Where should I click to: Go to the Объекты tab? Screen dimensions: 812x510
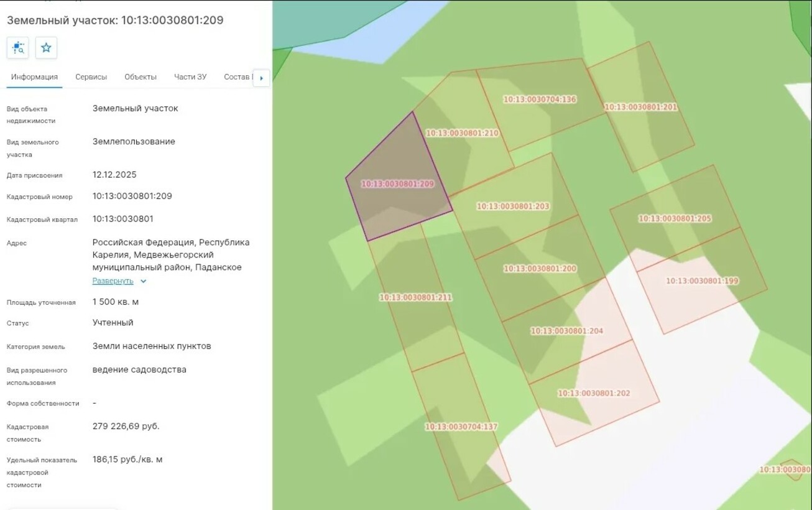pos(140,77)
